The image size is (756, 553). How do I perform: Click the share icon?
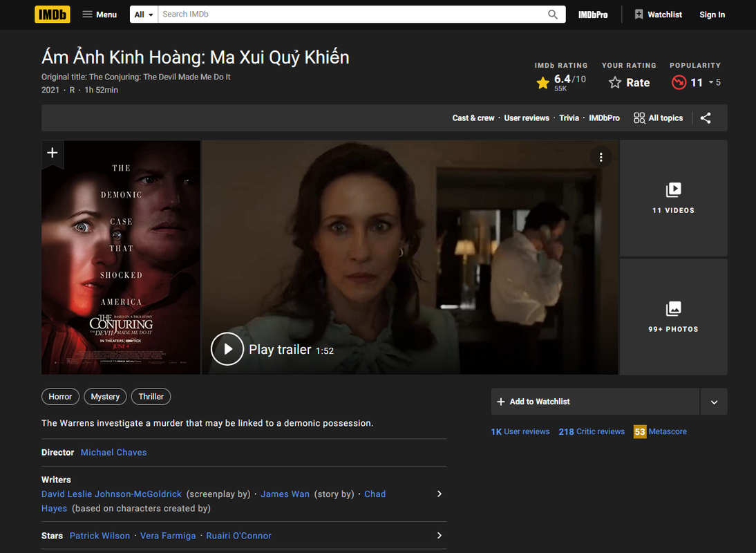point(706,118)
